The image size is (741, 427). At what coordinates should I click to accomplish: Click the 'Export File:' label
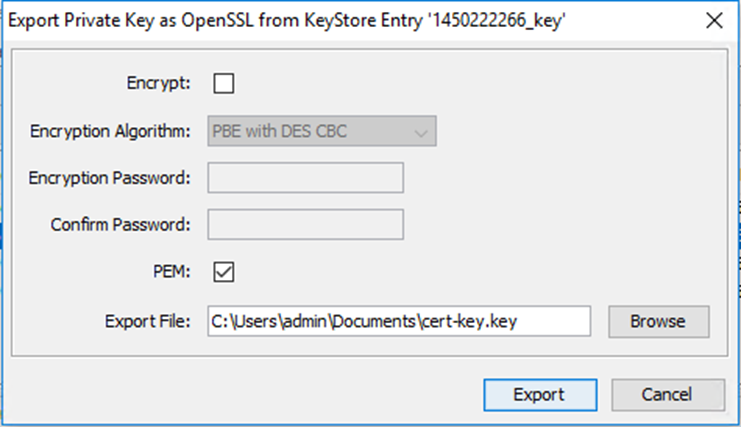147,322
